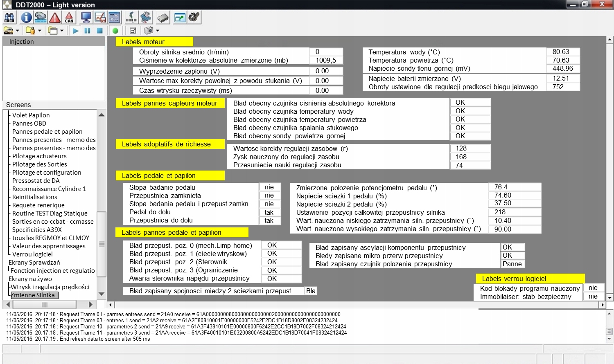Click the ECU chip icon
The height and width of the screenshot is (364, 614).
coord(163,18)
